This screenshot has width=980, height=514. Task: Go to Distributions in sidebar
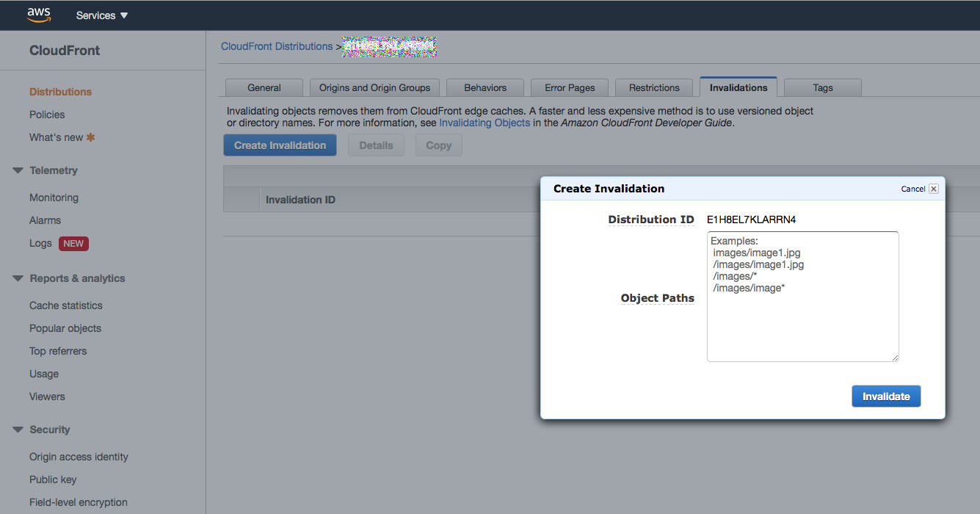click(x=60, y=92)
